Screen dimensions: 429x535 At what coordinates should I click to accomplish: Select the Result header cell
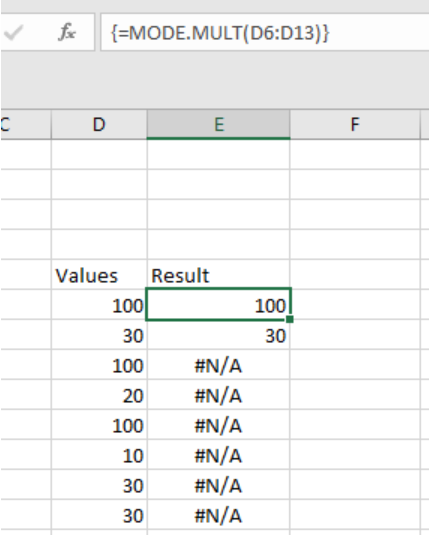[218, 275]
